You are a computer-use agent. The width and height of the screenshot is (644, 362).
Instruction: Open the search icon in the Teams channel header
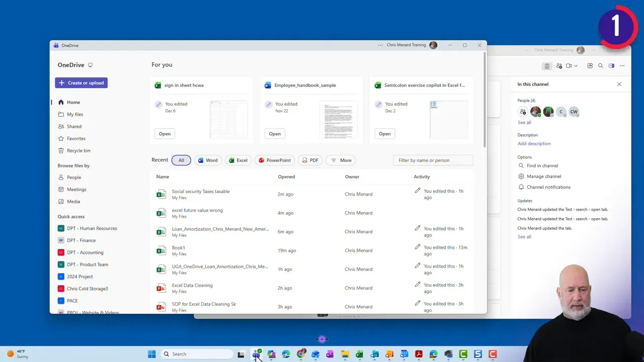600,66
